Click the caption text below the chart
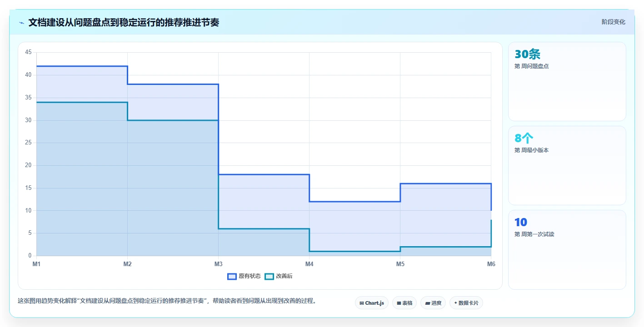This screenshot has width=644, height=327. [x=167, y=301]
